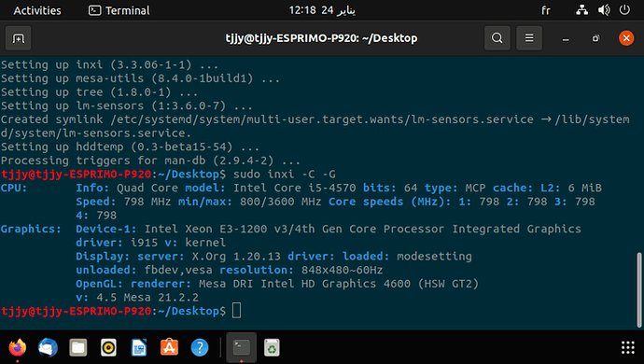Click the text "X.Org 1.20.13"
Image resolution: width=644 pixels, height=364 pixels.
click(x=236, y=257)
